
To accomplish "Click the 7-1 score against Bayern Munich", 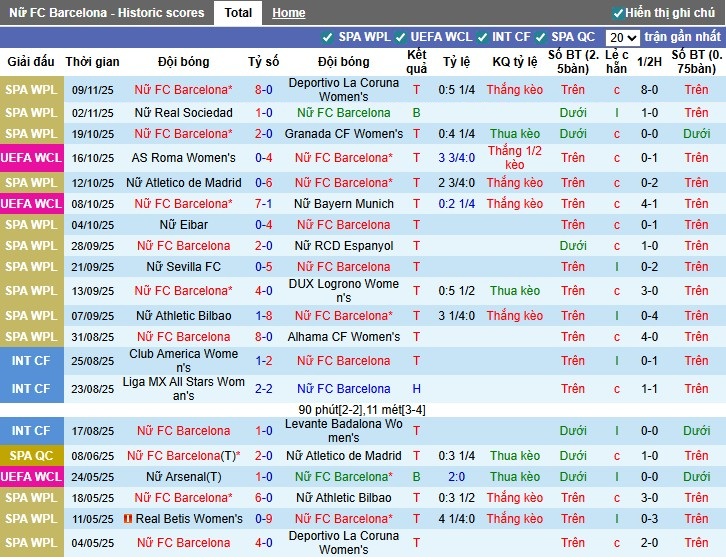I will [x=263, y=204].
